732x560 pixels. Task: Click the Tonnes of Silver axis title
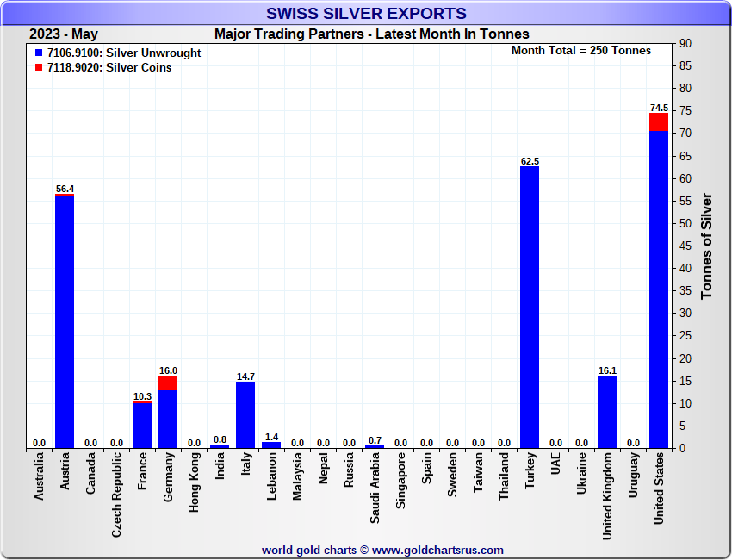click(x=706, y=246)
